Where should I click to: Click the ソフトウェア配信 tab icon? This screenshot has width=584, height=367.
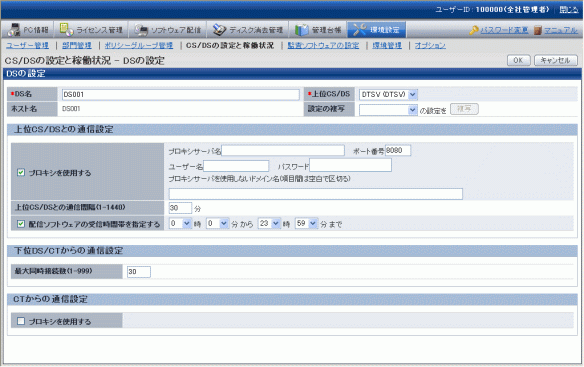141,30
